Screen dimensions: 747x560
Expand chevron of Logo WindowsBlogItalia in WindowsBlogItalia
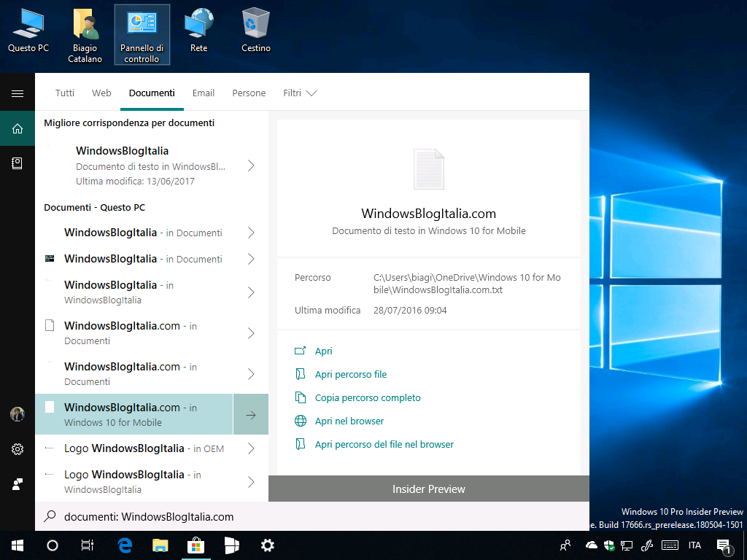pos(251,482)
